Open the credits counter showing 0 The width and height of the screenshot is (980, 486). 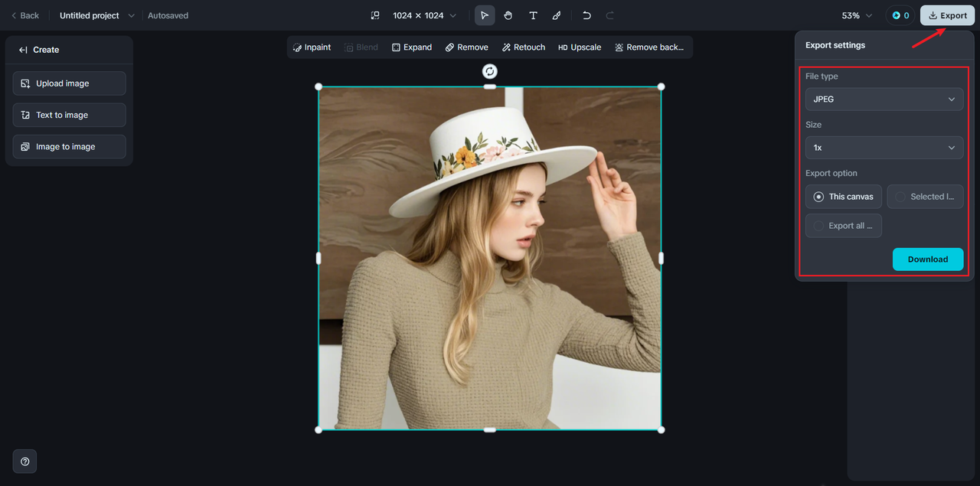[x=900, y=15]
